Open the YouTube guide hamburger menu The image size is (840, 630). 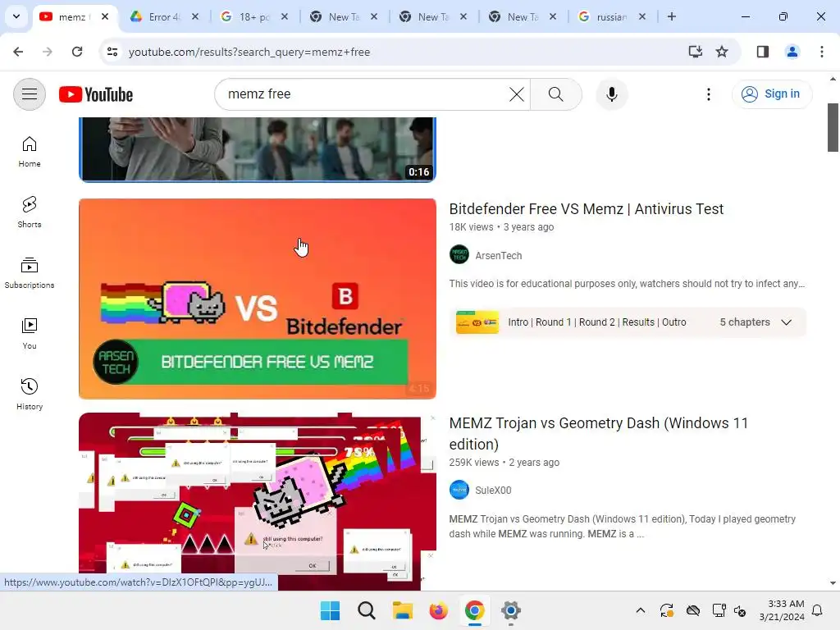pyautogui.click(x=30, y=94)
